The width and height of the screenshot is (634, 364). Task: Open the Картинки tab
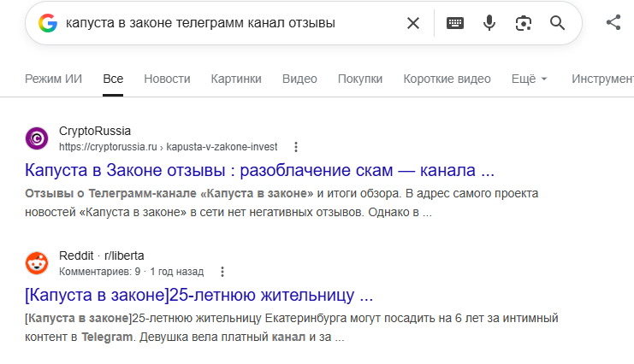236,79
